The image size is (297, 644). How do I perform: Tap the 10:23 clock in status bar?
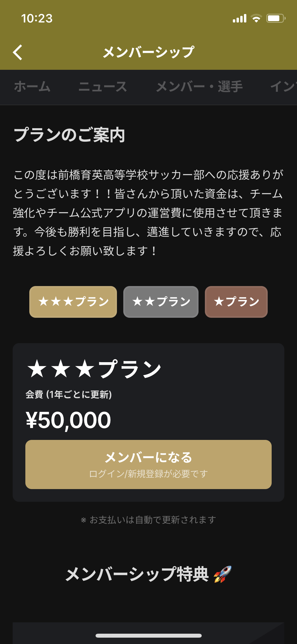coord(37,19)
